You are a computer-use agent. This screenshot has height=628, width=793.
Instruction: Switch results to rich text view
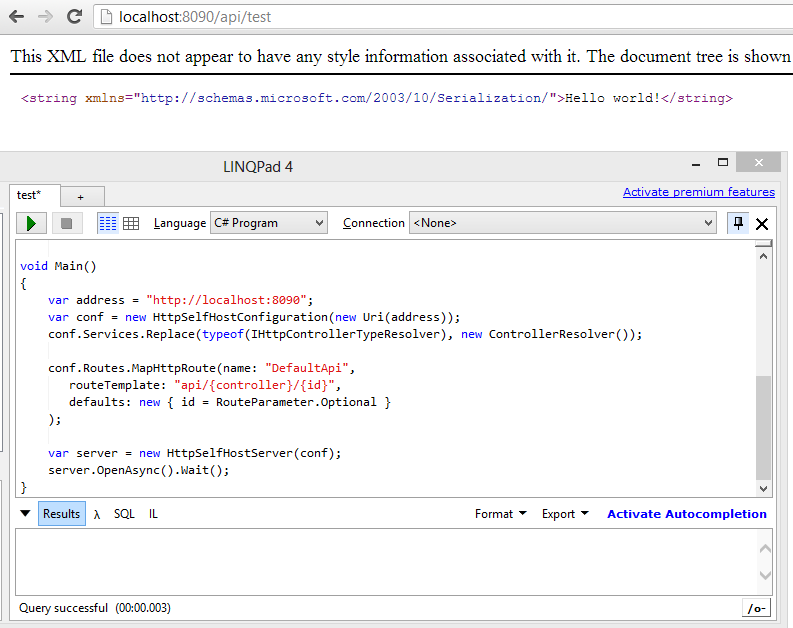coord(108,223)
